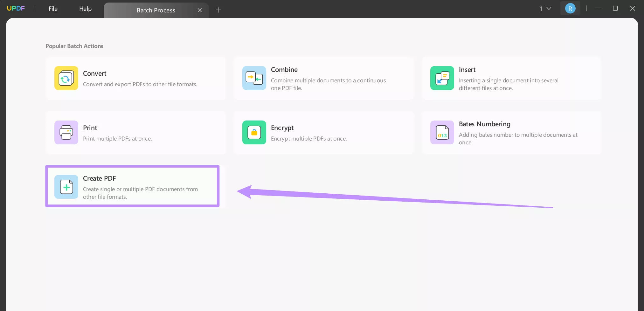Screen dimensions: 644x311
Task: Open the user account avatar
Action: (570, 8)
